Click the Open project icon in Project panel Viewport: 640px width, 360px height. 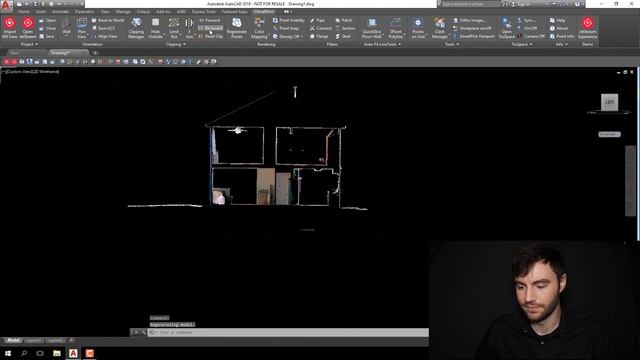pos(47,20)
